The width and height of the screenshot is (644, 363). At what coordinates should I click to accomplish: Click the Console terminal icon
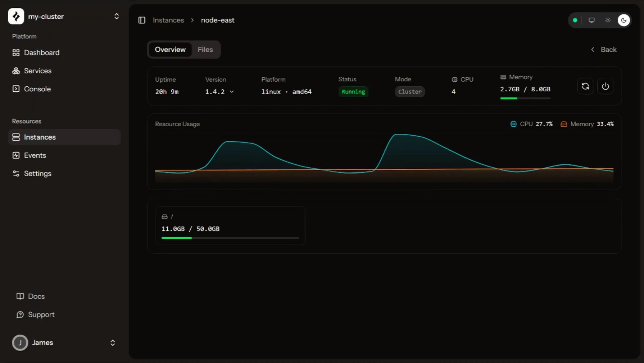(16, 89)
